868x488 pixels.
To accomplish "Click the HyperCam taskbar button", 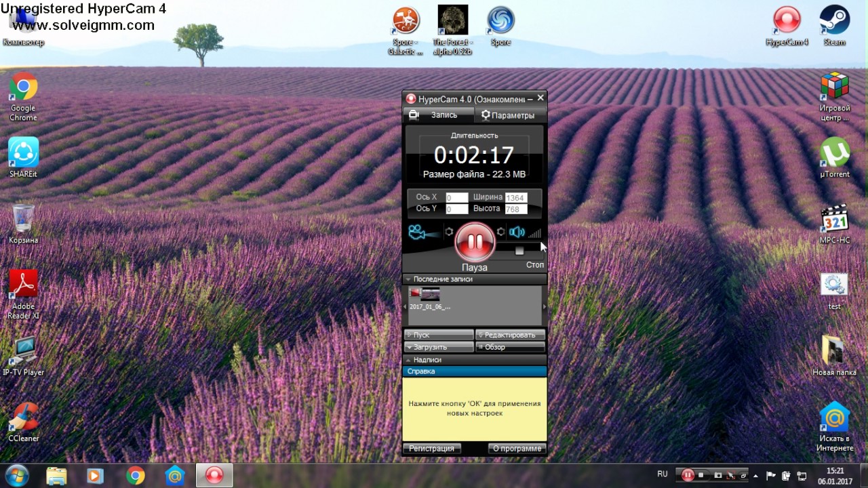I will point(214,476).
